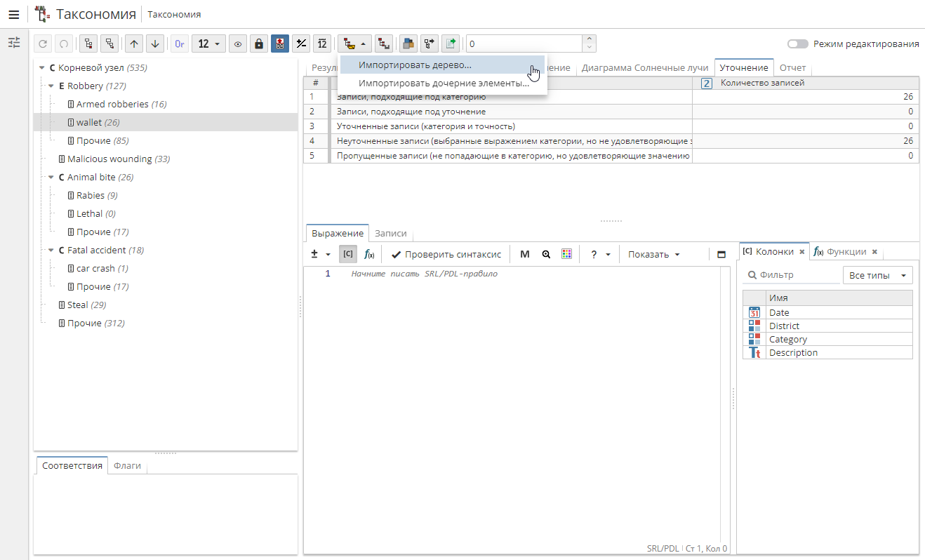Select 'Armed robberies (16)' tree item
This screenshot has width=925, height=560.
117,104
